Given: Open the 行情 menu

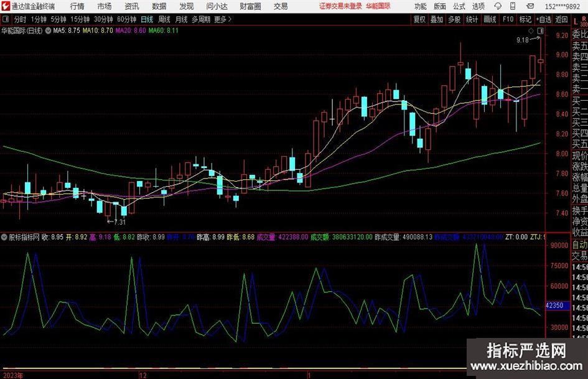Looking at the screenshot, I should (77, 6).
